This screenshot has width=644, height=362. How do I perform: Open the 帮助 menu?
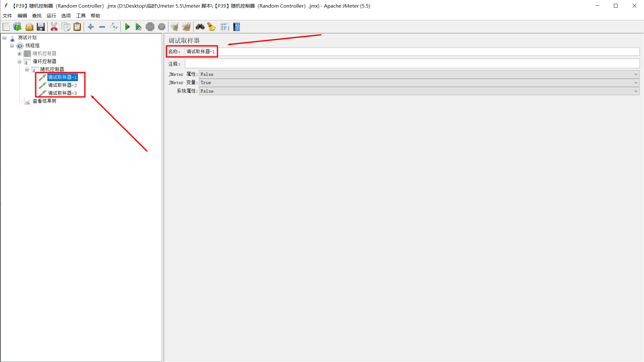click(x=95, y=16)
